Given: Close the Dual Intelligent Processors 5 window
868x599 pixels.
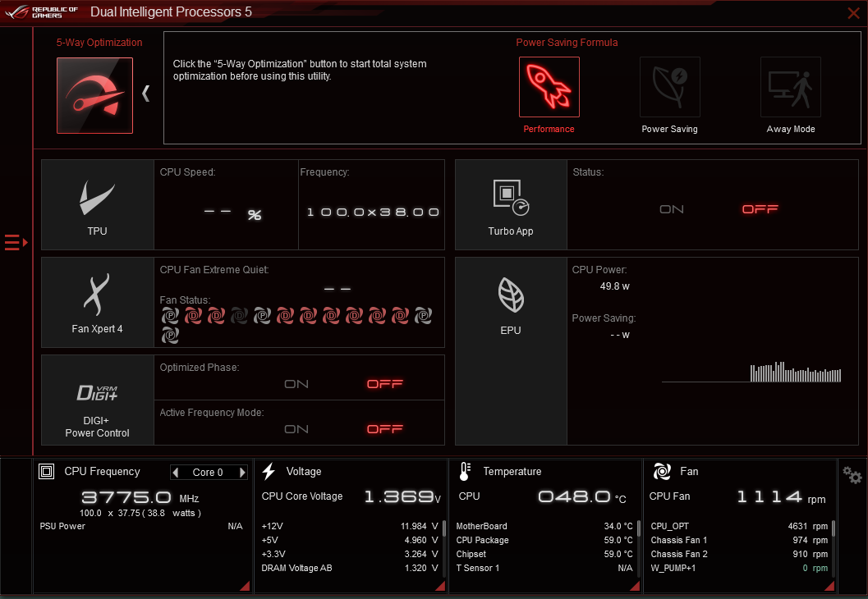Looking at the screenshot, I should click(853, 13).
